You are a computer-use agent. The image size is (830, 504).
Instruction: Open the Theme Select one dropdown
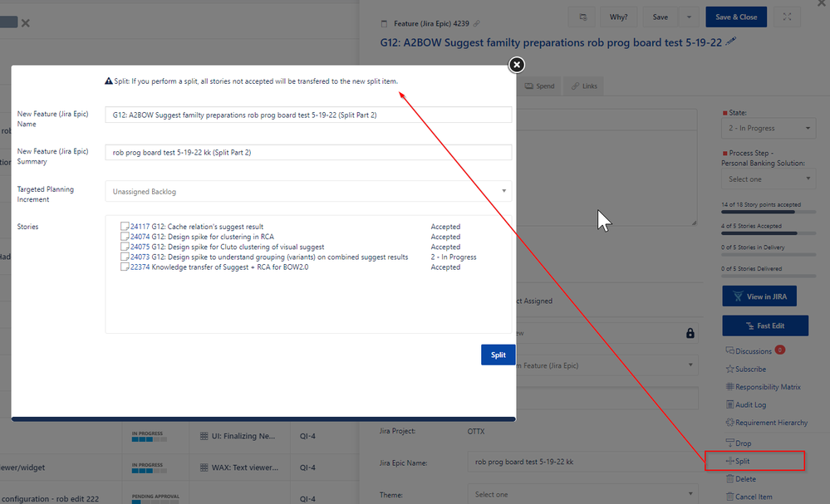(582, 495)
